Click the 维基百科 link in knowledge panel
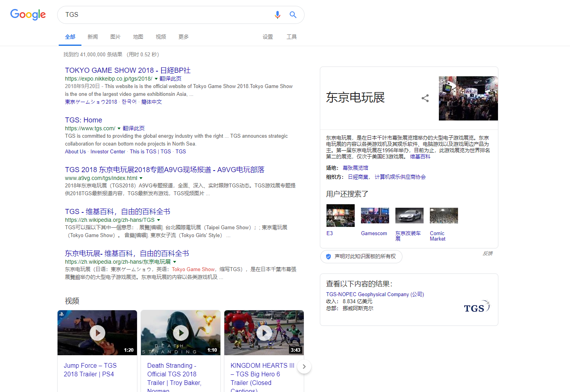This screenshot has height=392, width=570. point(420,157)
